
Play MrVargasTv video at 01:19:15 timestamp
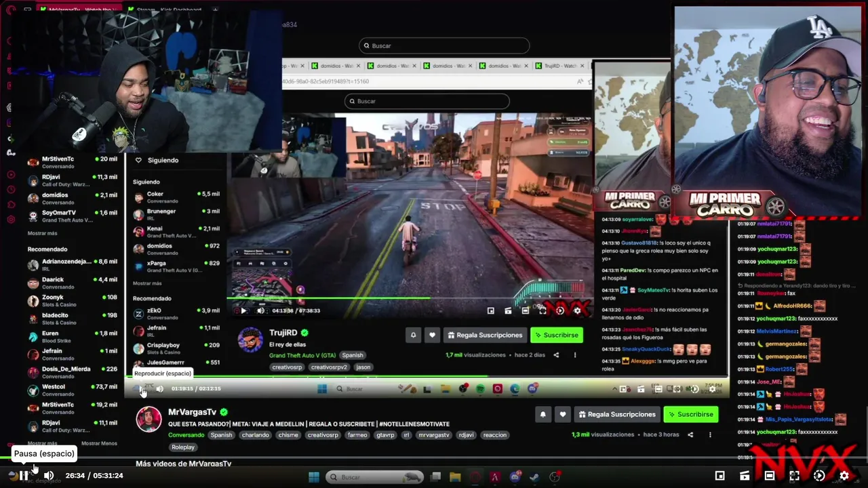click(x=141, y=388)
